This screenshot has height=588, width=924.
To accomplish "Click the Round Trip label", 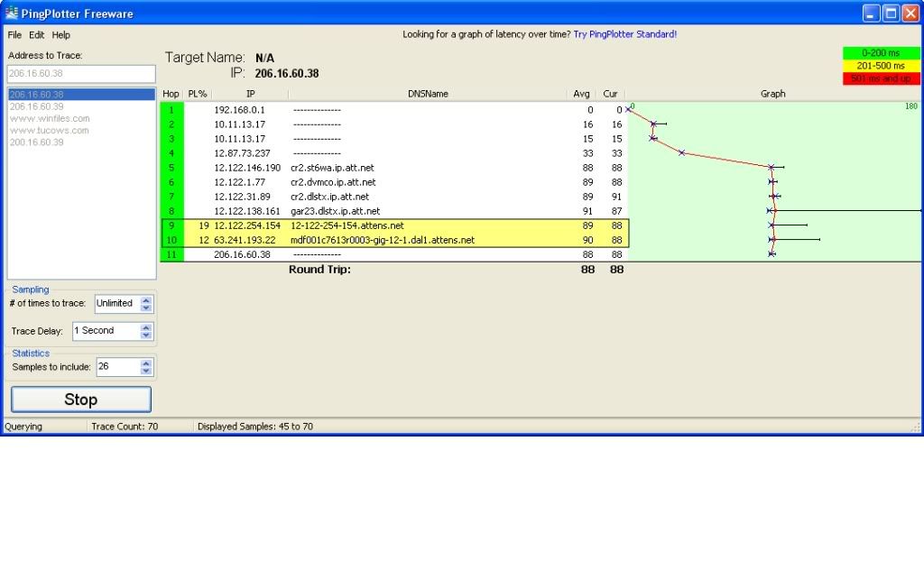I will [x=319, y=270].
